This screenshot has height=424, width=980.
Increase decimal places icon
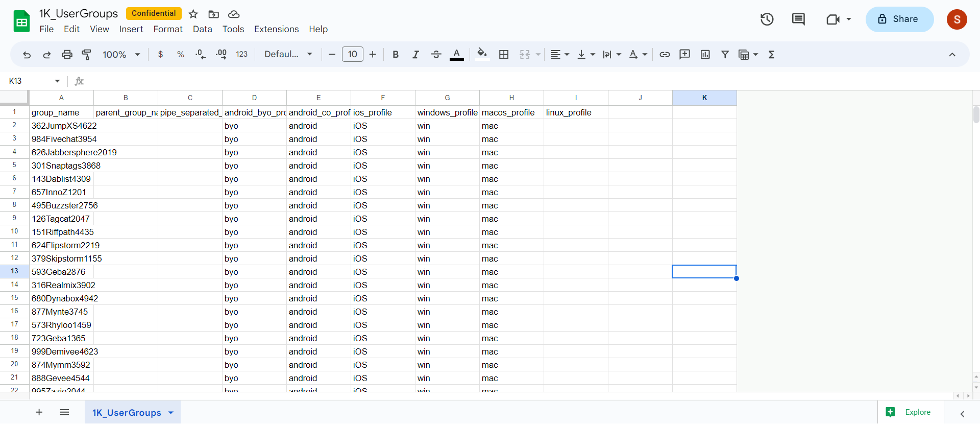click(221, 55)
